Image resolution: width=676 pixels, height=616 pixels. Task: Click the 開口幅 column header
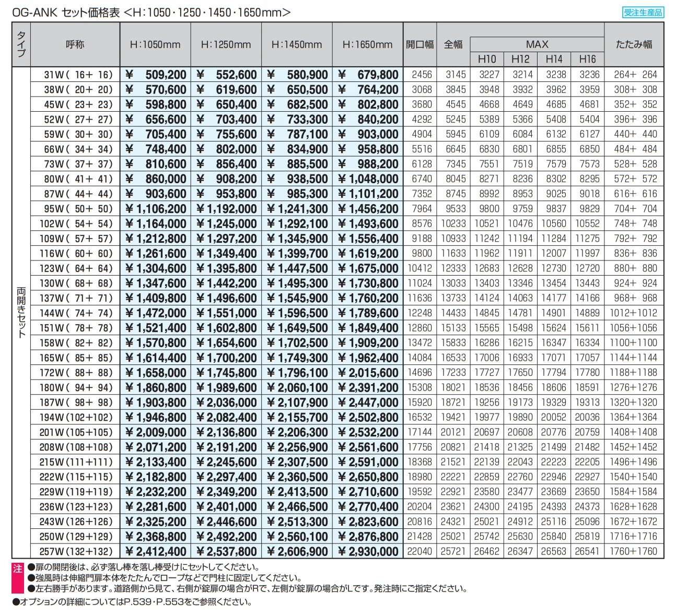pos(420,45)
